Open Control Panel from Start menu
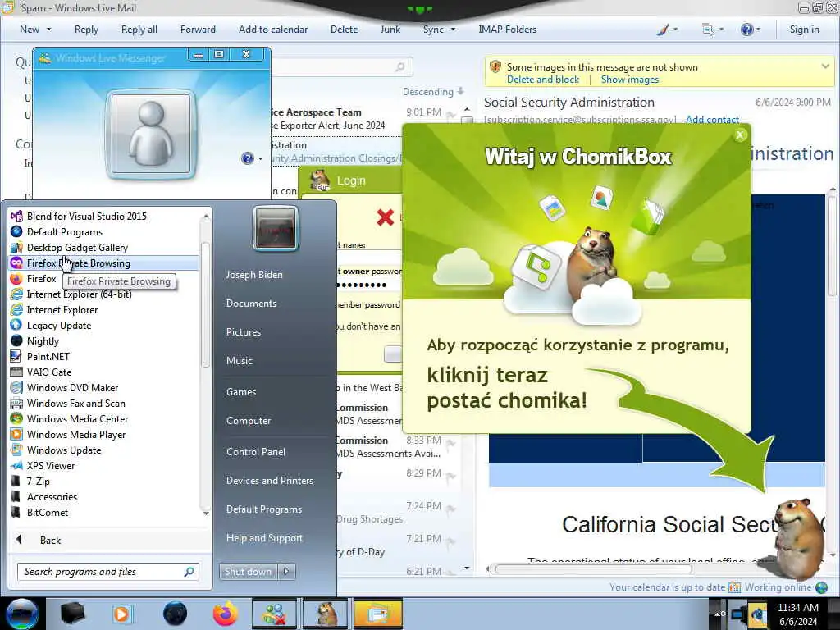Screen dimensions: 840x630 [256, 452]
